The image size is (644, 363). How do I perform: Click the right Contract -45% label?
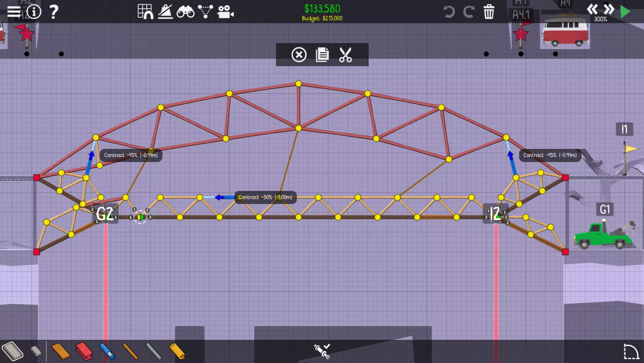(550, 155)
